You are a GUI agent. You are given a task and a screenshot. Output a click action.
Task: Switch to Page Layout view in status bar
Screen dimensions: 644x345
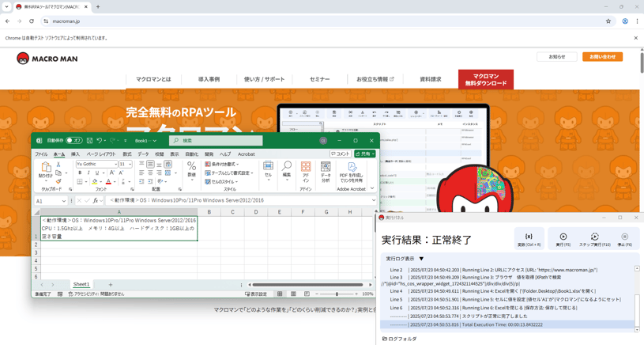[x=293, y=294]
